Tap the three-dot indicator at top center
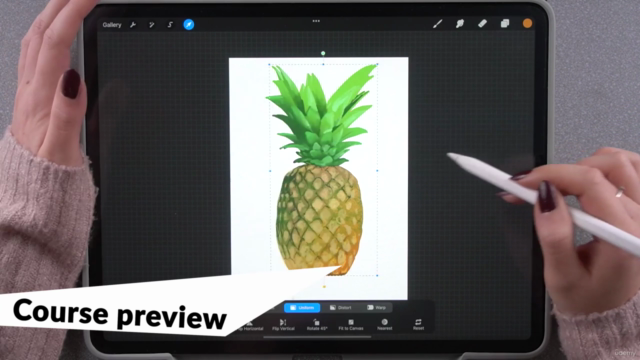The image size is (640, 360). pos(316,21)
